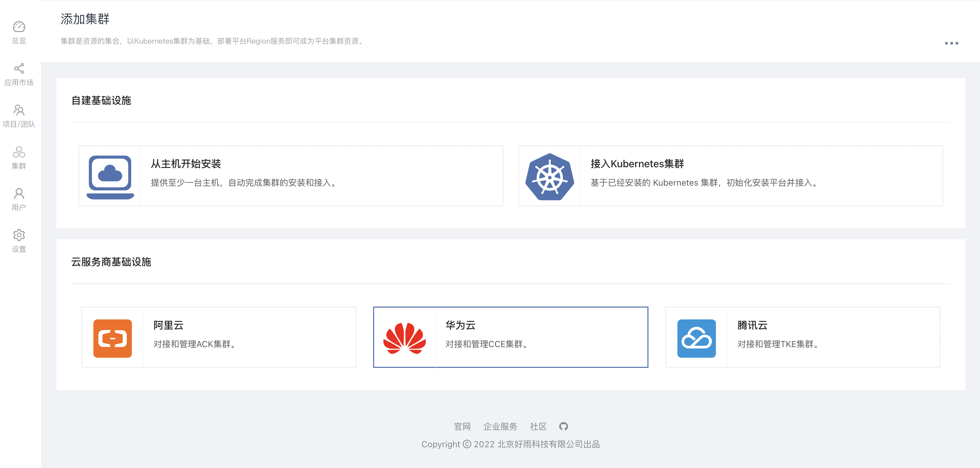Click the blue Tencent Cloud logo

pos(696,338)
